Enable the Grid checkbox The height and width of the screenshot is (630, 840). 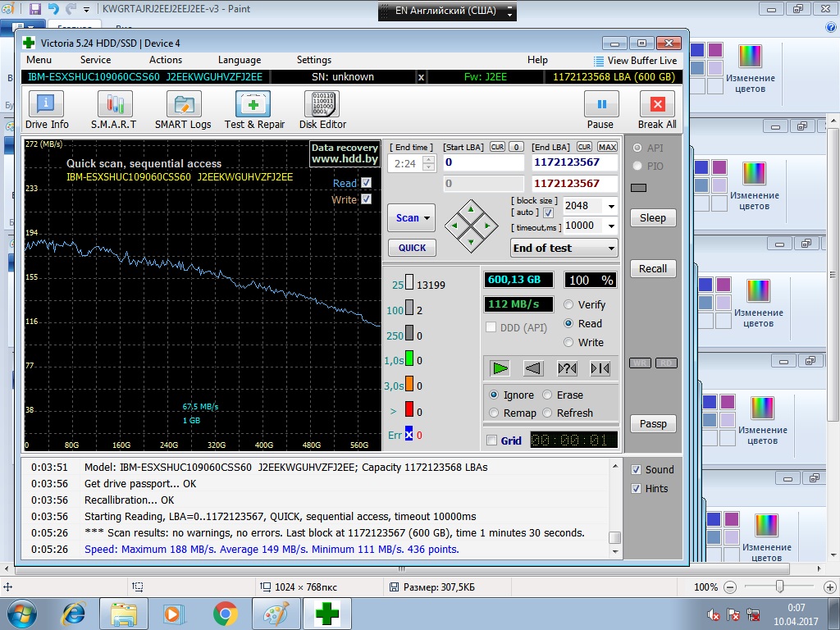pos(491,441)
